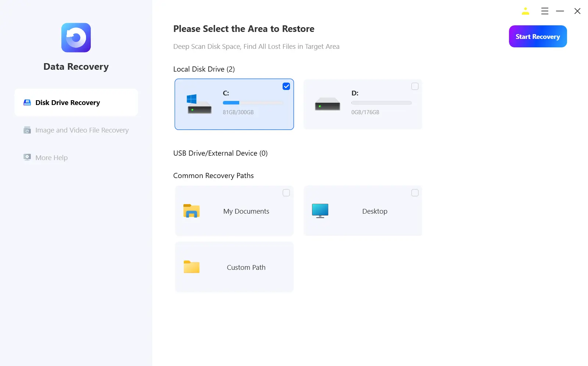
Task: Check the Desktop recovery path checkbox
Action: point(415,193)
